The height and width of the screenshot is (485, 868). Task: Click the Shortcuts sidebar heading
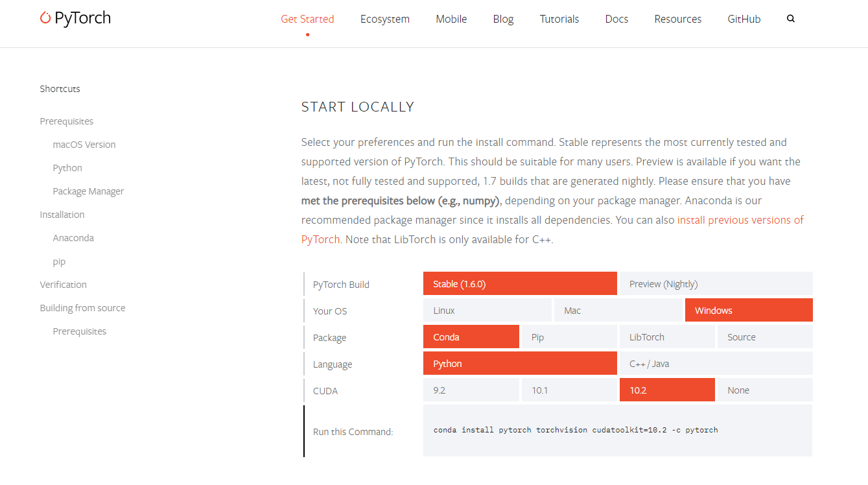pos(60,89)
